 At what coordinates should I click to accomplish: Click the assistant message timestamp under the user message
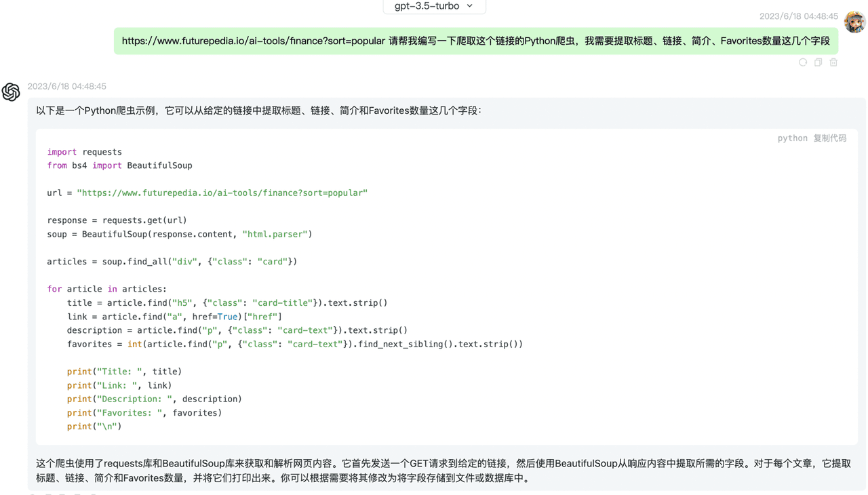click(67, 86)
